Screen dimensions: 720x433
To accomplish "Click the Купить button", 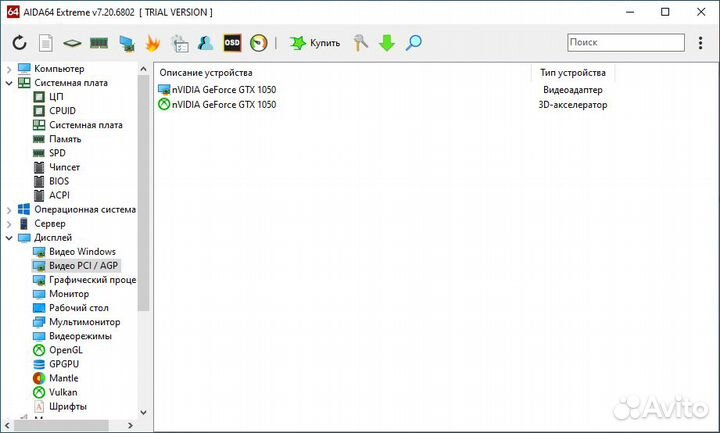I will [315, 43].
